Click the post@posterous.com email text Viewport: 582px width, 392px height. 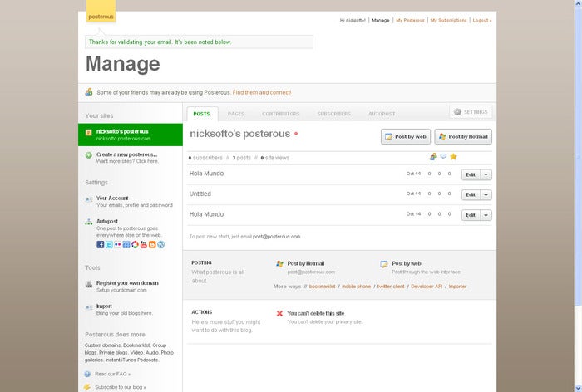(x=277, y=237)
